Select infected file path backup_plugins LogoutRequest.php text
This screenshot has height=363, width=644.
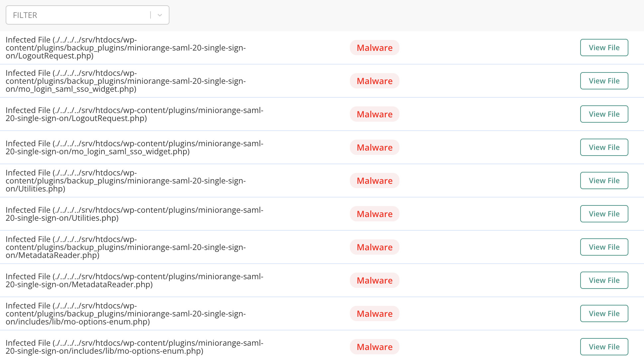pos(126,48)
